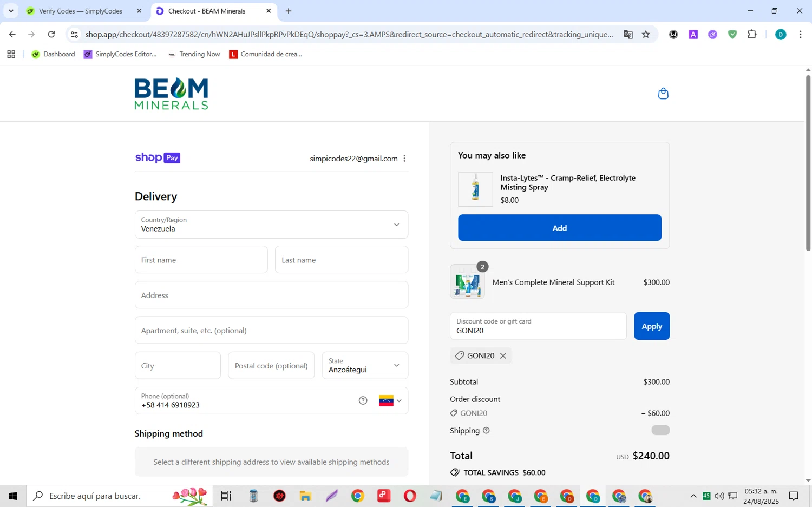Open Windows Start menu
Screen dimensions: 812x507
click(x=13, y=496)
